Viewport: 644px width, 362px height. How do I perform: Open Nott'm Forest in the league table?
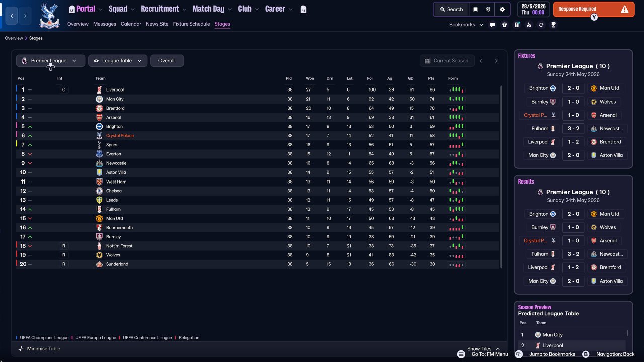click(119, 246)
